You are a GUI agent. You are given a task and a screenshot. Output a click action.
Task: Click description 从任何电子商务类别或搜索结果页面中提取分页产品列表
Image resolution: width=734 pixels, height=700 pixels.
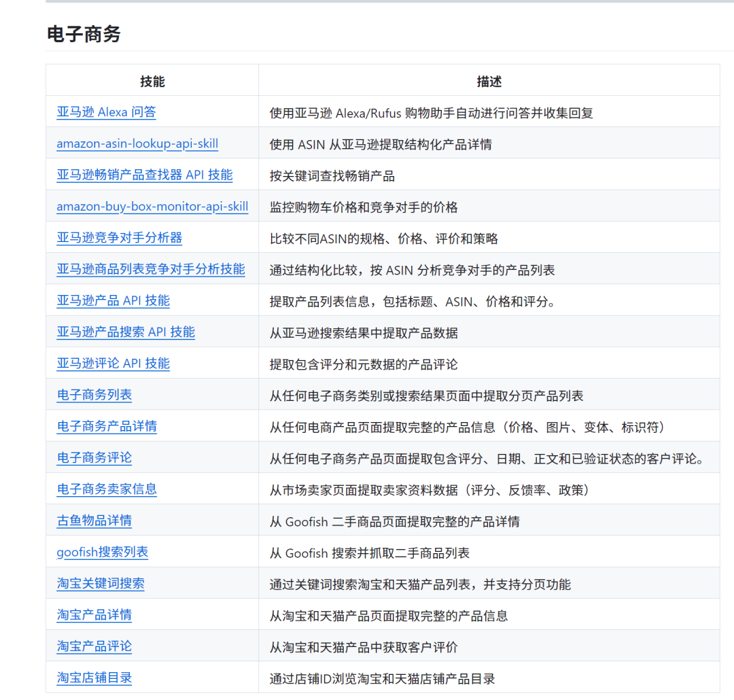pos(426,395)
